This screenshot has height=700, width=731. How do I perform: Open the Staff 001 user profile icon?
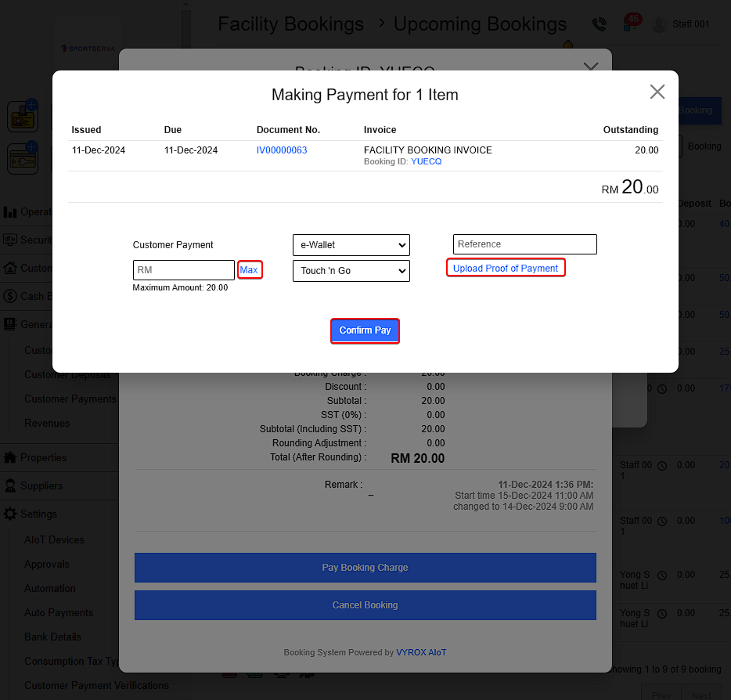pyautogui.click(x=660, y=24)
